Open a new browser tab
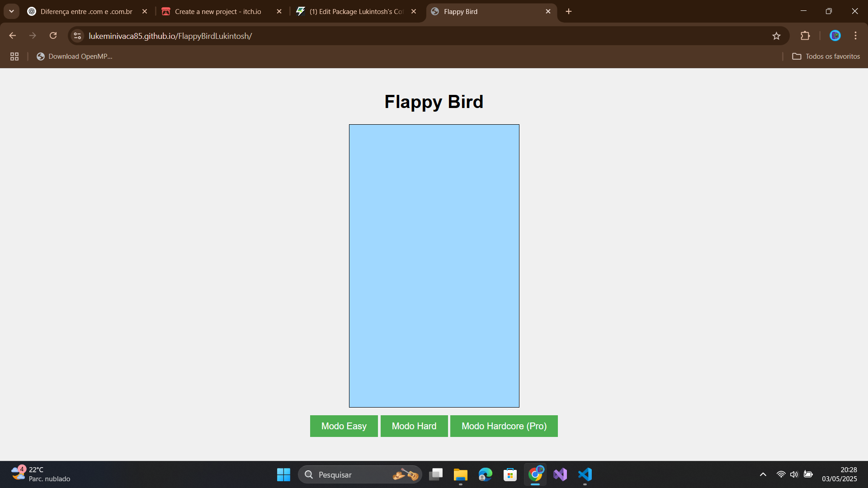This screenshot has height=488, width=868. pos(569,11)
